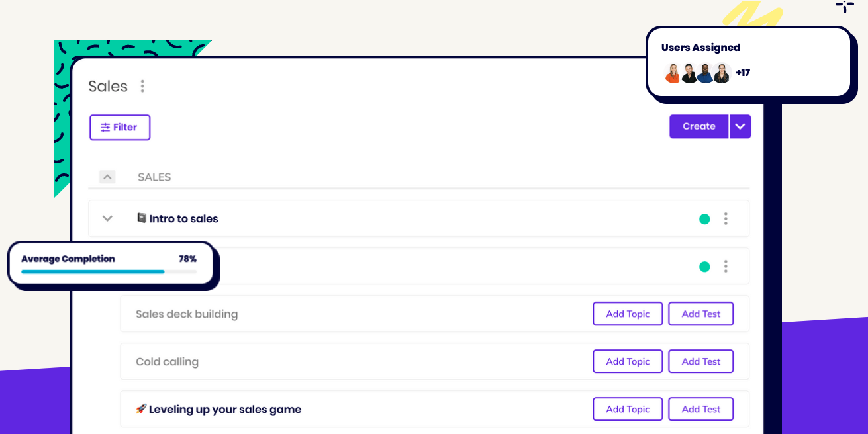This screenshot has height=434, width=868.
Task: Open the Sales title kebab menu
Action: [142, 86]
